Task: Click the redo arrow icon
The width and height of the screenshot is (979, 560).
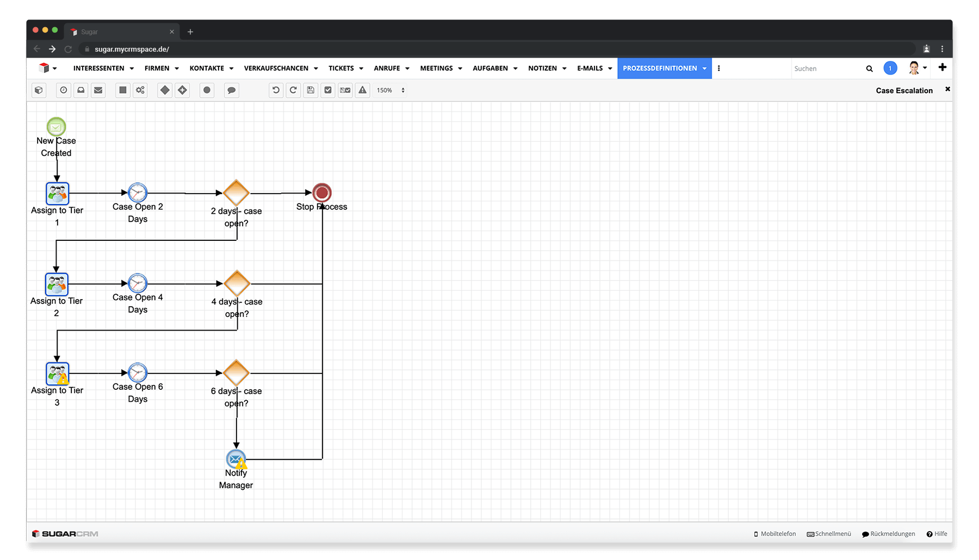Action: click(x=293, y=90)
